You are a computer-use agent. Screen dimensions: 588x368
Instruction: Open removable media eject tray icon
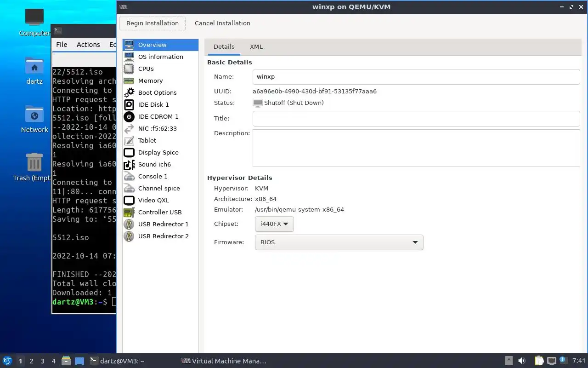pos(509,361)
